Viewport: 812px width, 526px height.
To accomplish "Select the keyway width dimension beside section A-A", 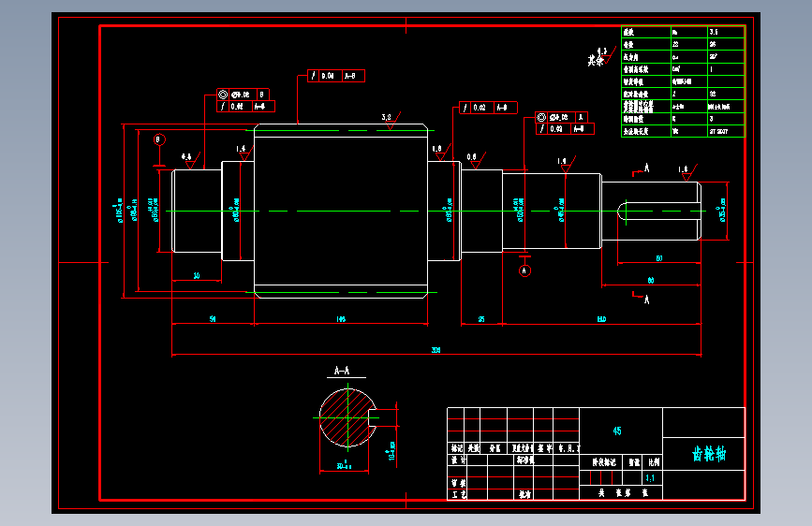I will click(392, 450).
